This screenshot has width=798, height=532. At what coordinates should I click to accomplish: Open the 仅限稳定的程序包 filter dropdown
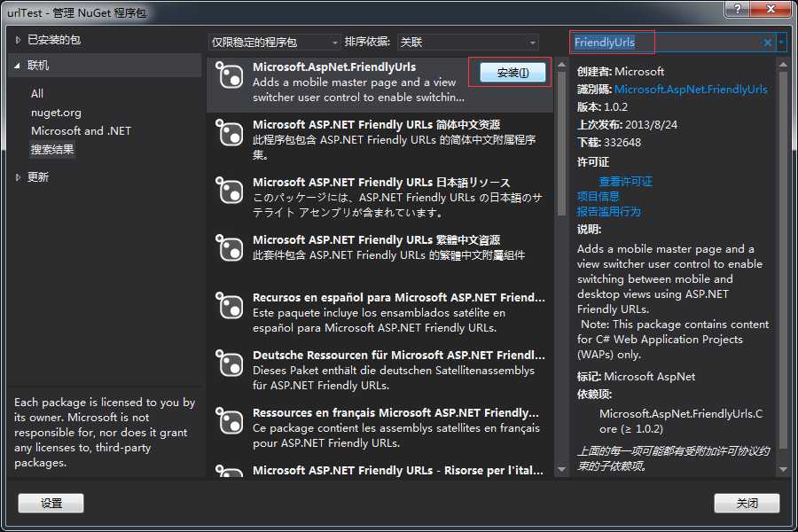point(274,43)
